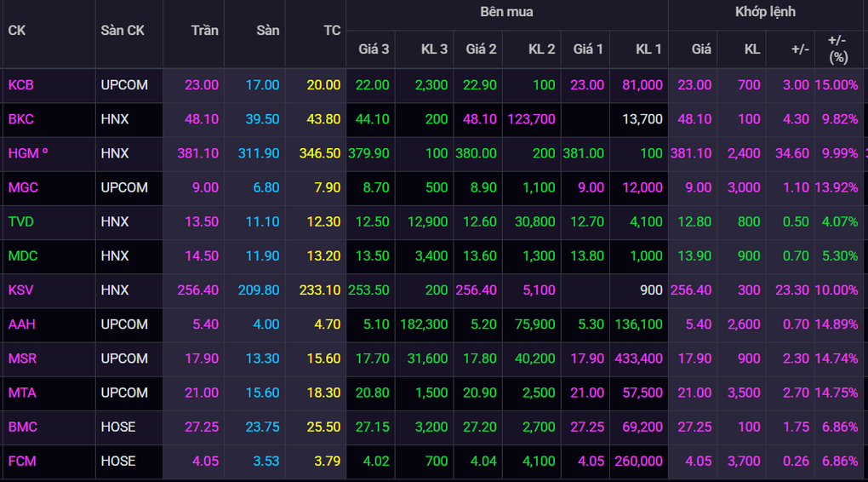The image size is (868, 482).
Task: Open the BKC stock ticker
Action: tap(21, 119)
